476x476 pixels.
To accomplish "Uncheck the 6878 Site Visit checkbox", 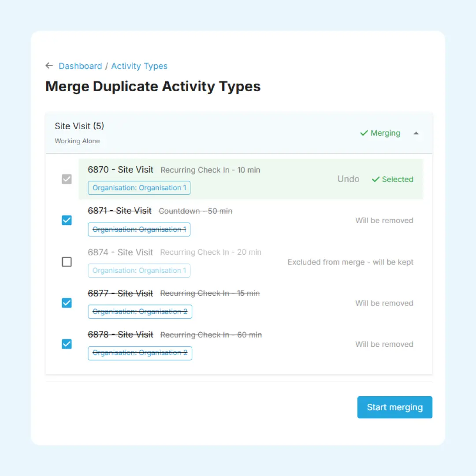I will (67, 344).
